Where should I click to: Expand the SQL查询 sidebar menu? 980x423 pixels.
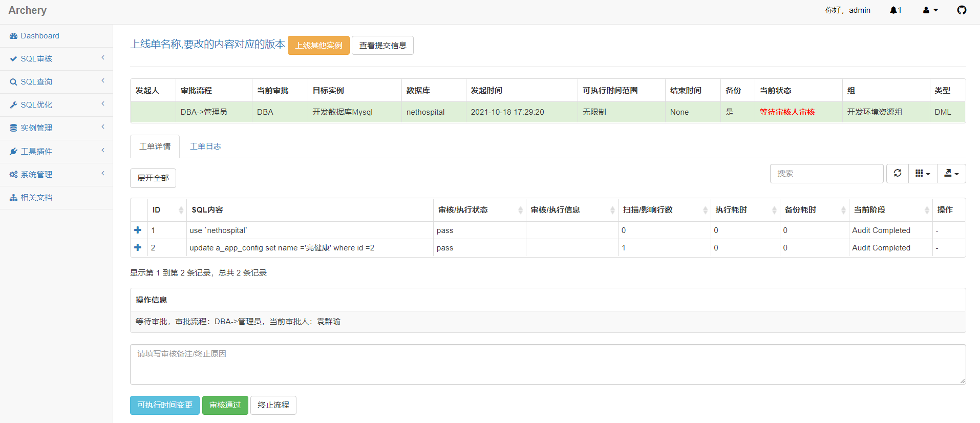click(x=56, y=82)
